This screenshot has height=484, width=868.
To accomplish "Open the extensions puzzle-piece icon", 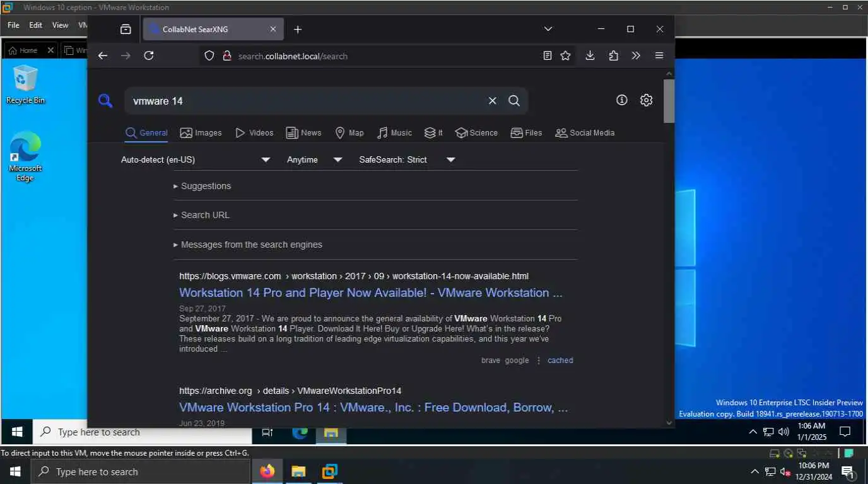I will pyautogui.click(x=613, y=55).
